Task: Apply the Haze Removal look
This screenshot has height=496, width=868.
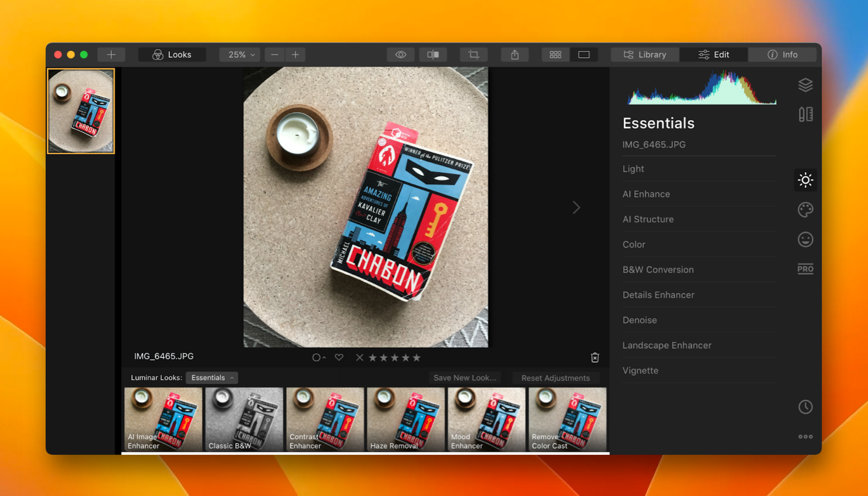Action: [x=406, y=419]
